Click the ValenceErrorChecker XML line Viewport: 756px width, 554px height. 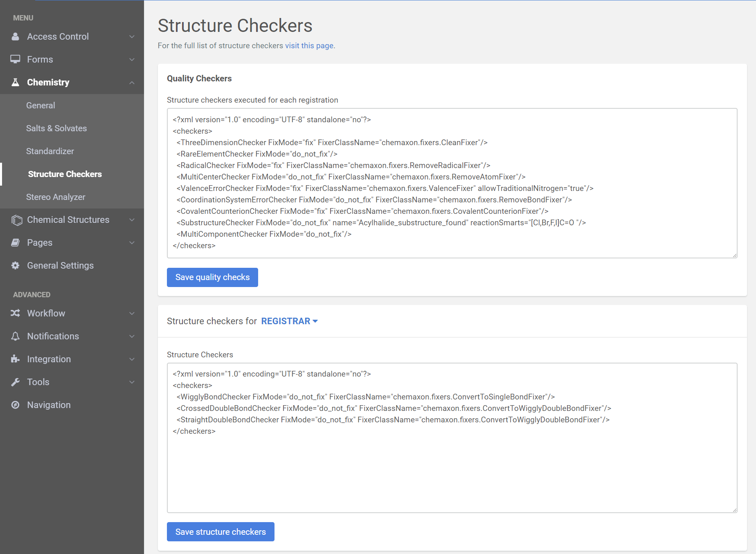point(385,188)
